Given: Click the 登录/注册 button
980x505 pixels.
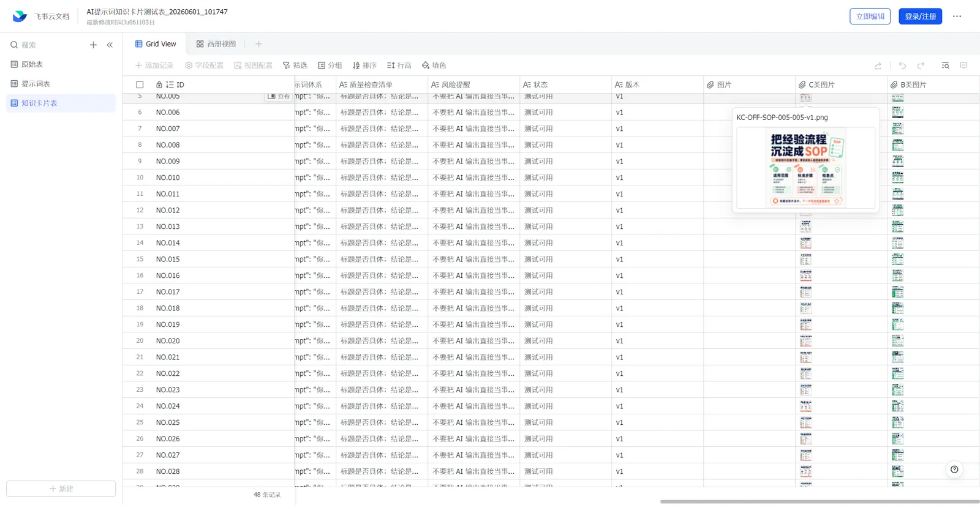Looking at the screenshot, I should pos(920,17).
